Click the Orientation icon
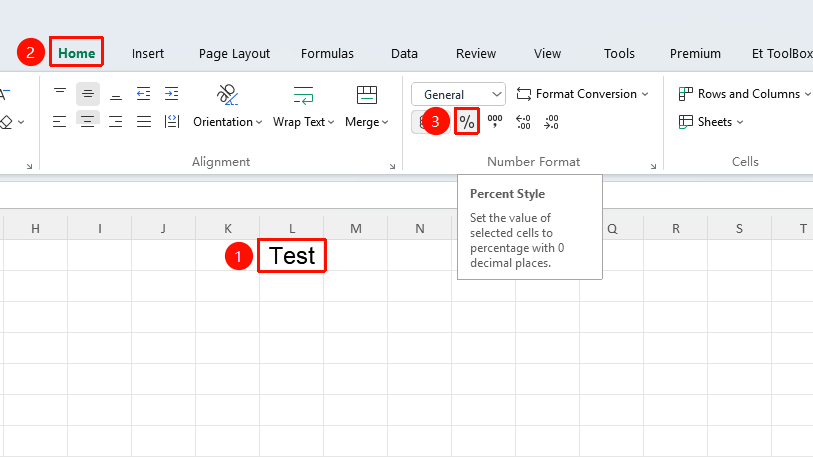813x457 pixels. tap(227, 95)
